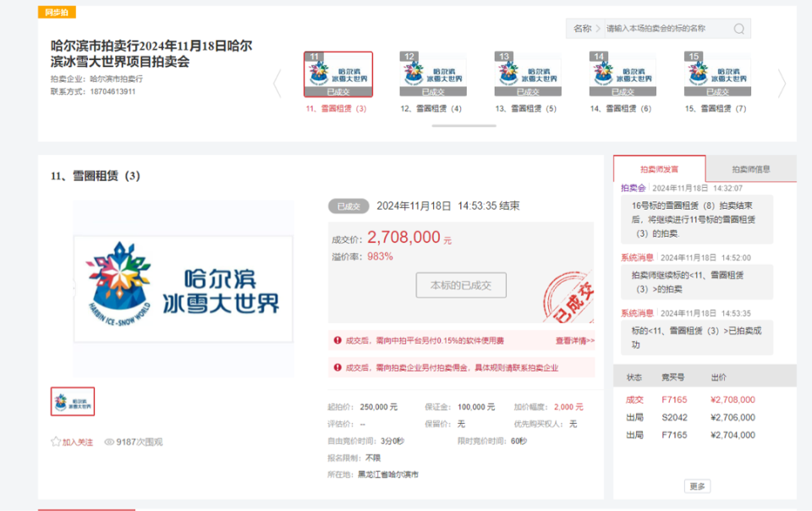
Task: Open the 15、雪圈租赁 (7) link
Action: (716, 109)
